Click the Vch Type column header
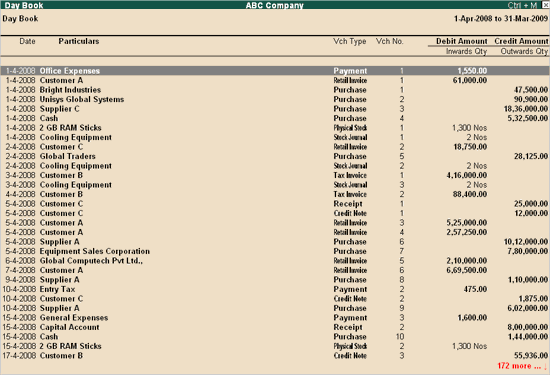The image size is (550, 375). pyautogui.click(x=350, y=41)
